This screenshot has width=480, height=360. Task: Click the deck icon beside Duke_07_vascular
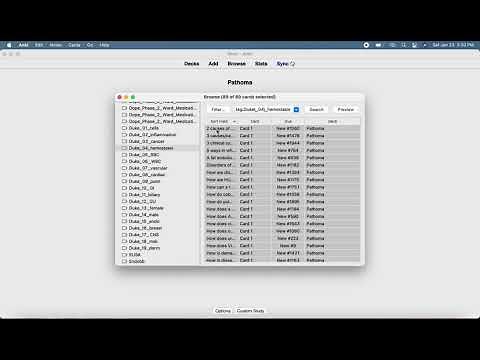pos(124,168)
